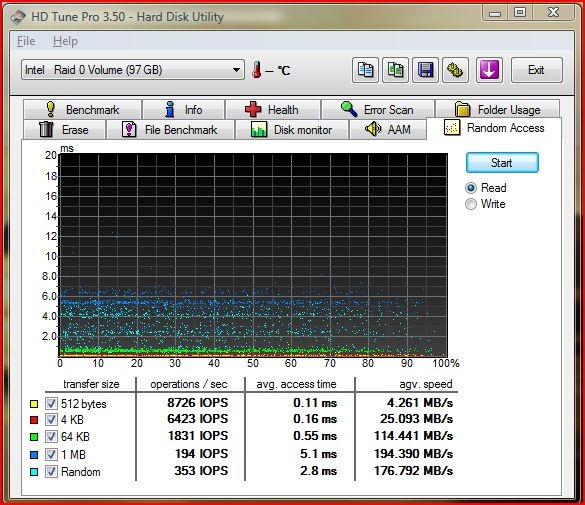Uncheck the 512 bytes checkbox

coord(51,404)
